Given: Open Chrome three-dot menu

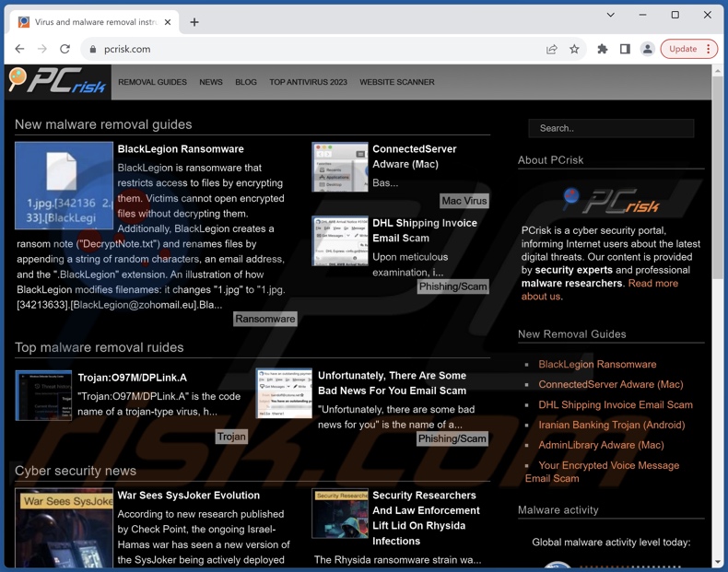Looking at the screenshot, I should coord(709,49).
